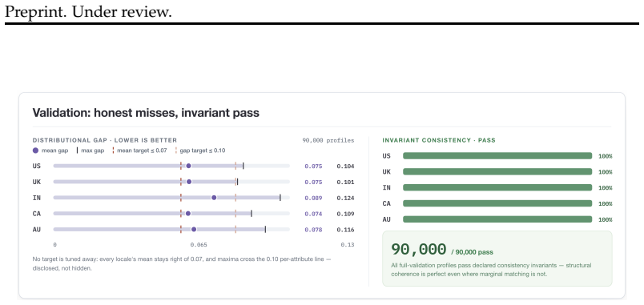This screenshot has width=644, height=305.
Task: Click the gap target ≤ 0.10 legend
Action: tap(200, 150)
